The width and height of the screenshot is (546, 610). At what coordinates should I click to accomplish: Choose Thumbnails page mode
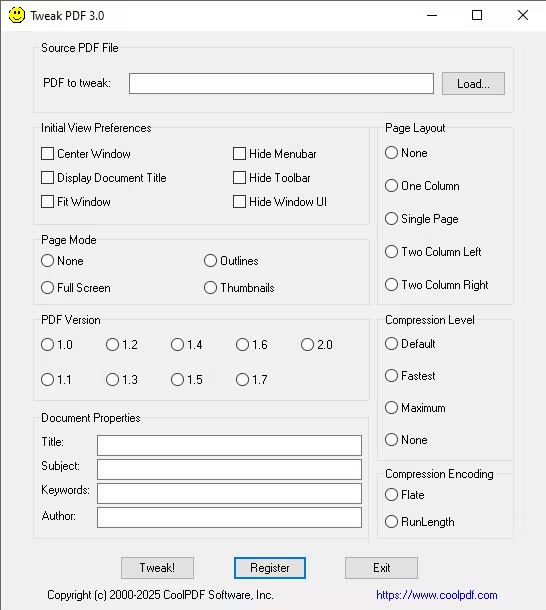[210, 288]
